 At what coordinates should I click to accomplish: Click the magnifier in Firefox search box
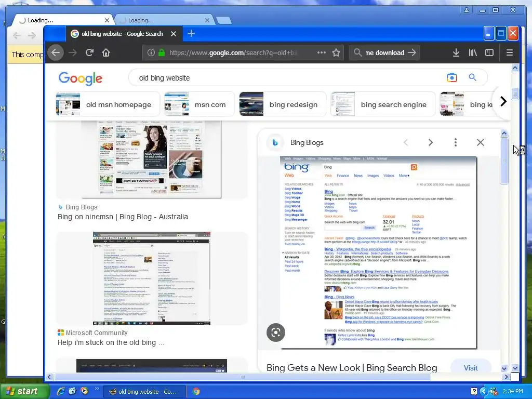[357, 52]
